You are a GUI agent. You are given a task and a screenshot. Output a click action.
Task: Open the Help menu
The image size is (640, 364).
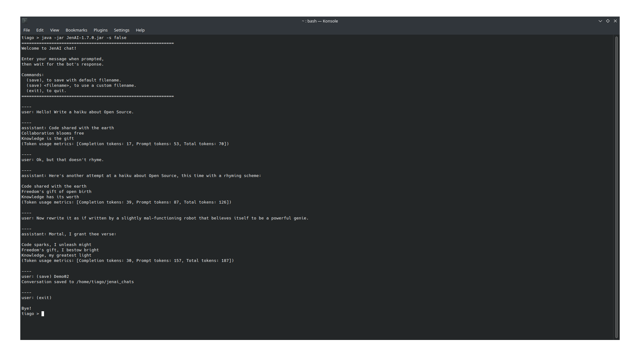point(140,30)
